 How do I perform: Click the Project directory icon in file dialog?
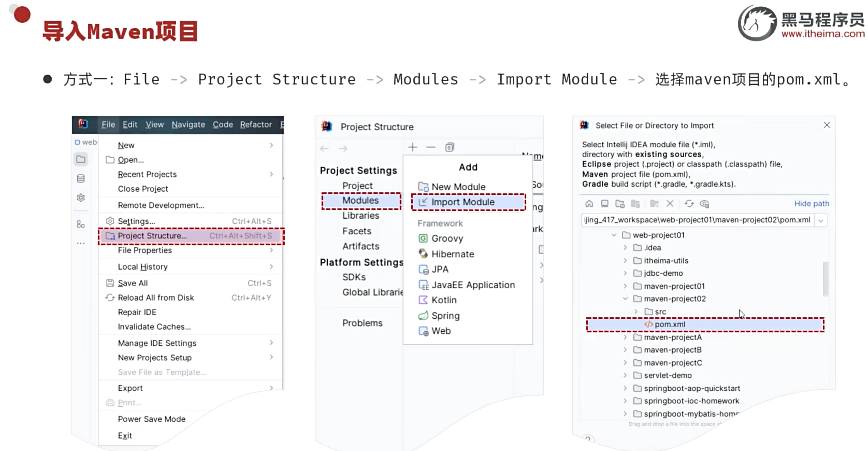(620, 204)
